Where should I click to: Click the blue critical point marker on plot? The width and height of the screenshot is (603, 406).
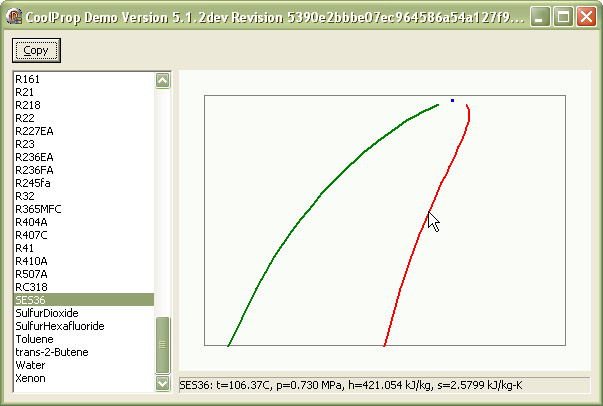[452, 100]
